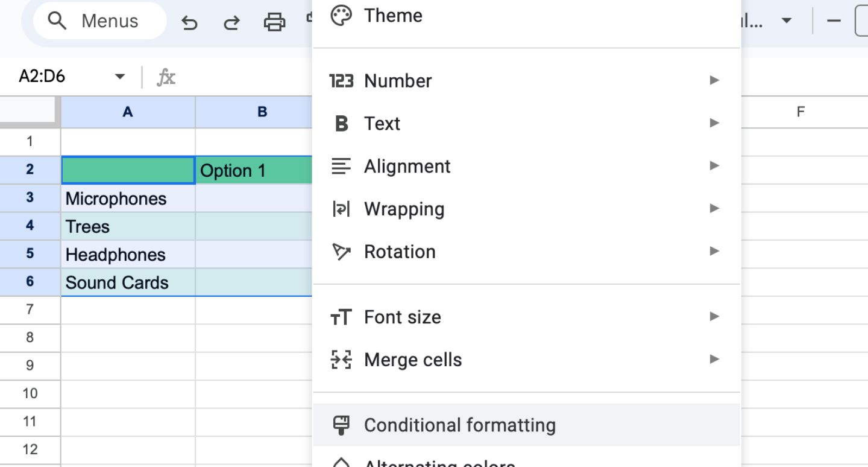Viewport: 868px width, 467px height.
Task: Click the undo arrow icon
Action: 189,22
